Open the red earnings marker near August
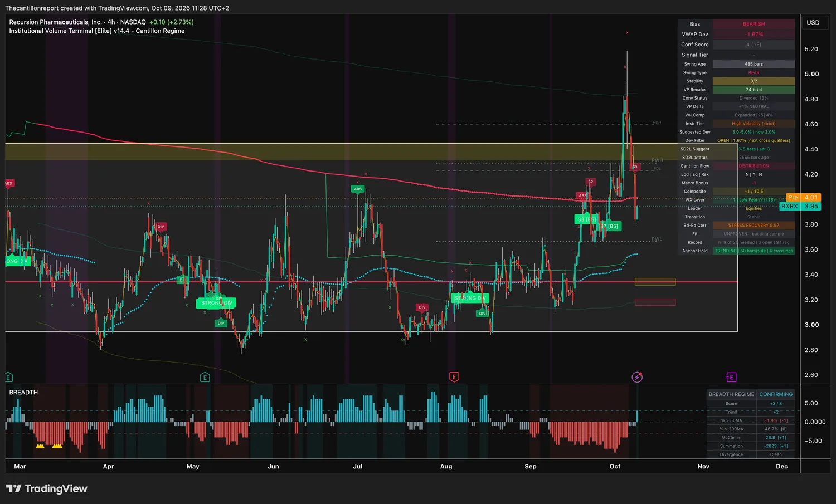 point(454,377)
